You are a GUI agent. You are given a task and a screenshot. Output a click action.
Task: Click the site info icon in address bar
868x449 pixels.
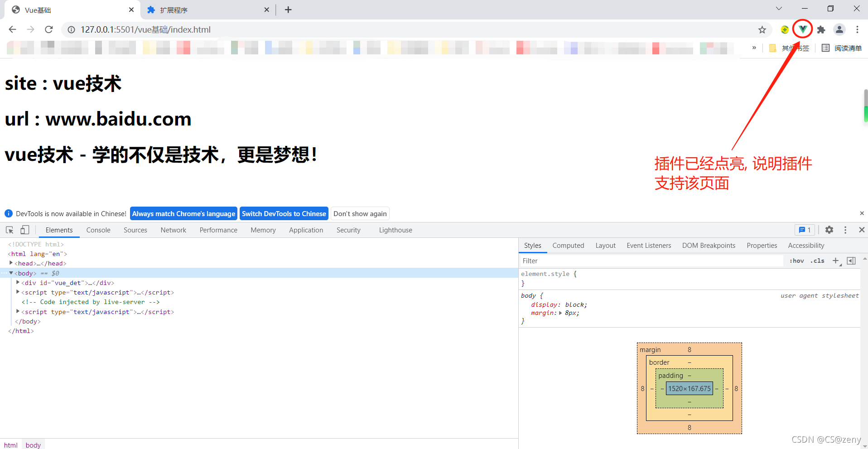coord(71,29)
